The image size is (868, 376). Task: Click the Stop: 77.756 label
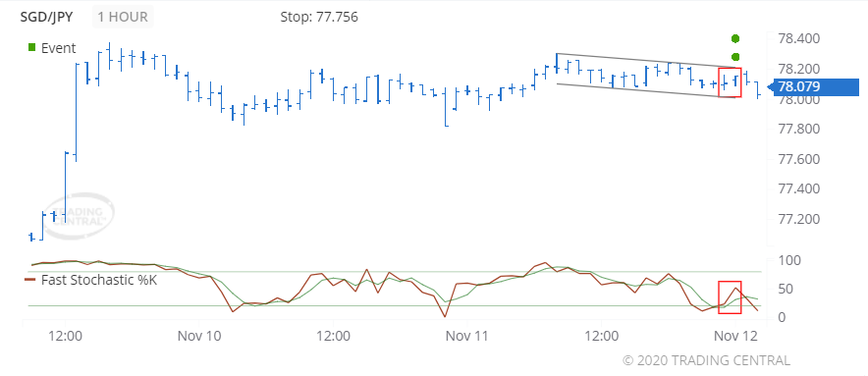[319, 17]
